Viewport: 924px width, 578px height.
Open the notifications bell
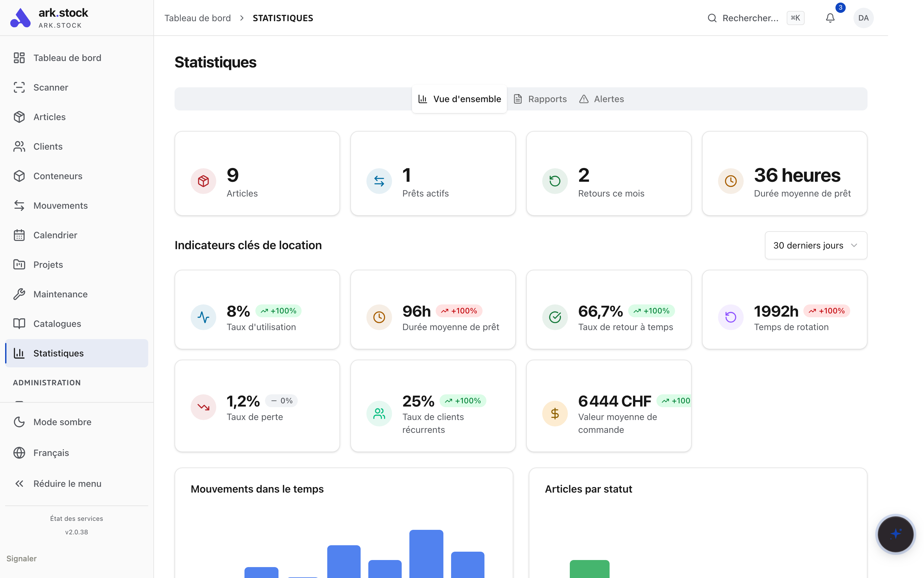pos(830,18)
